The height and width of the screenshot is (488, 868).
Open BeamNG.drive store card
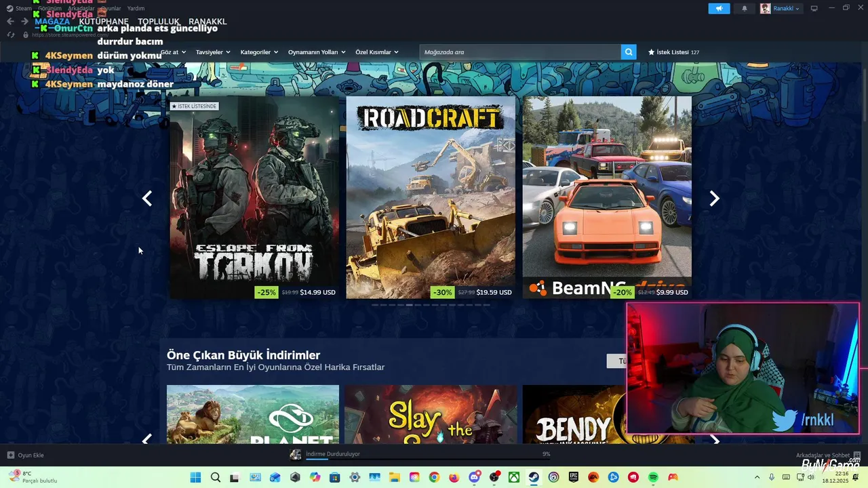607,197
